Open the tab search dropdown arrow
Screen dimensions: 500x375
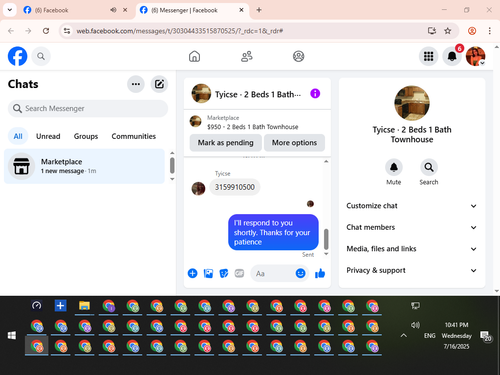click(x=10, y=10)
